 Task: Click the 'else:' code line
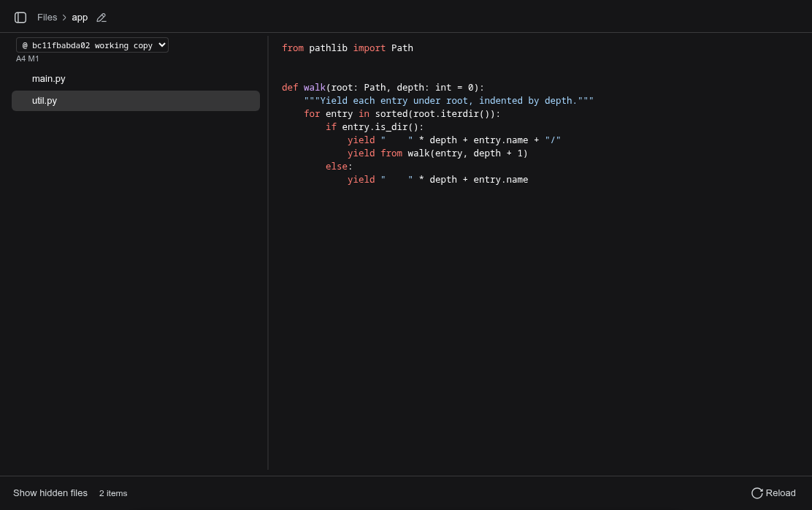coord(339,166)
